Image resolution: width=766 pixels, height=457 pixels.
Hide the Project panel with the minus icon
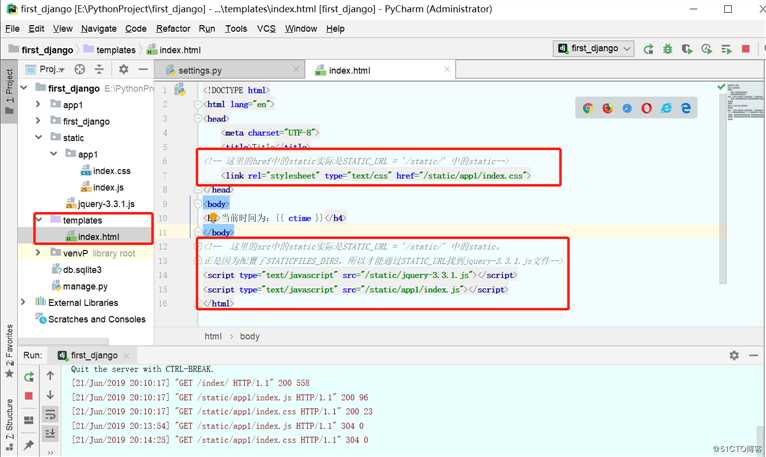(x=143, y=69)
